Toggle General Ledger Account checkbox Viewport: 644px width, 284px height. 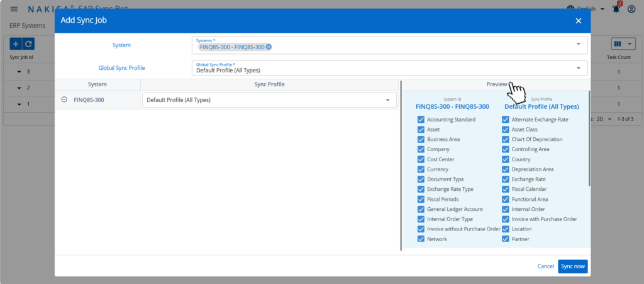click(x=421, y=209)
